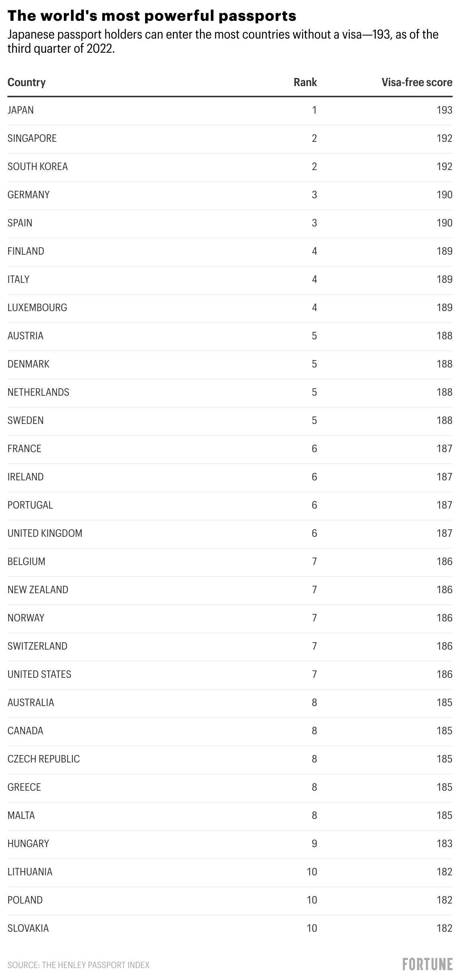Viewport: 460px width, 980px height.
Task: Click the FORTUNE logo
Action: pyautogui.click(x=427, y=964)
